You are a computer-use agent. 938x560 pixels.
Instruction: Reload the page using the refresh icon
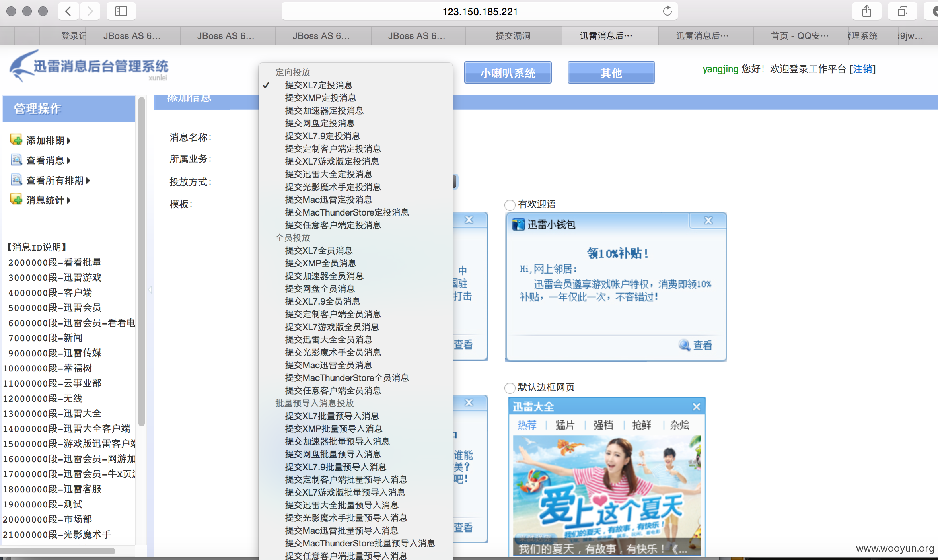click(x=667, y=11)
